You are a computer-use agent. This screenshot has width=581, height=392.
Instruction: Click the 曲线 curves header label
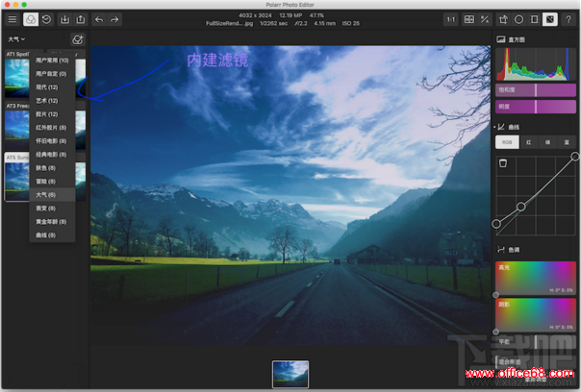[x=514, y=127]
